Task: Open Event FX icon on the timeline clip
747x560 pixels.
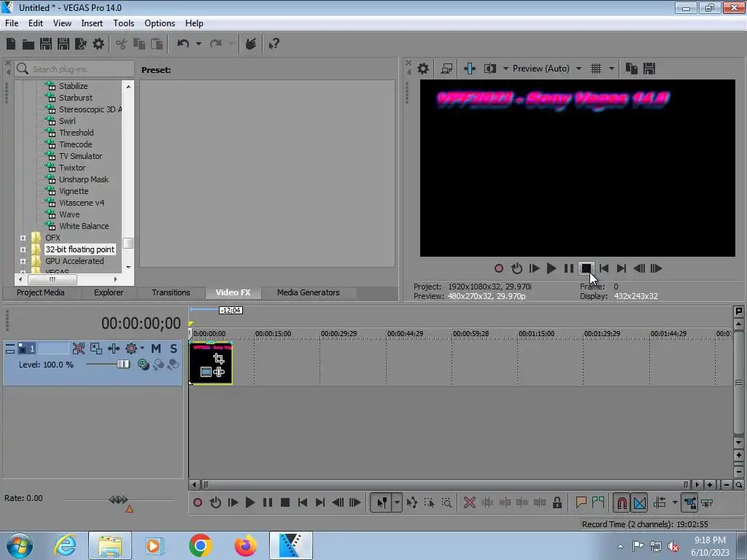Action: pos(219,372)
